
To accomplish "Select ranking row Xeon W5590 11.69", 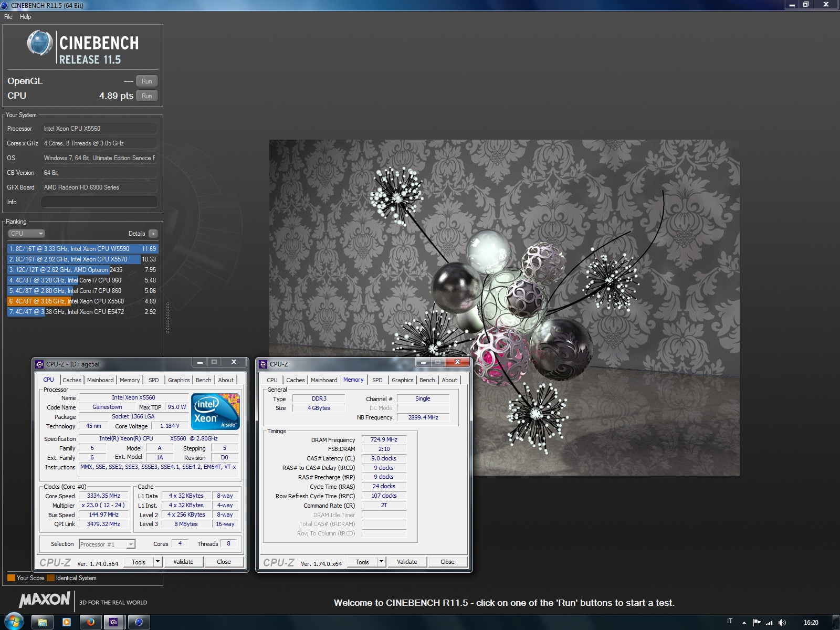I will (82, 249).
